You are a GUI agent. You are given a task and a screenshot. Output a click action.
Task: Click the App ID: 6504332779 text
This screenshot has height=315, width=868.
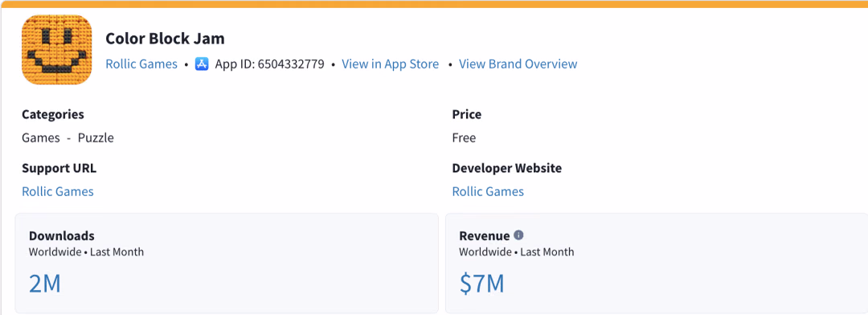(269, 64)
